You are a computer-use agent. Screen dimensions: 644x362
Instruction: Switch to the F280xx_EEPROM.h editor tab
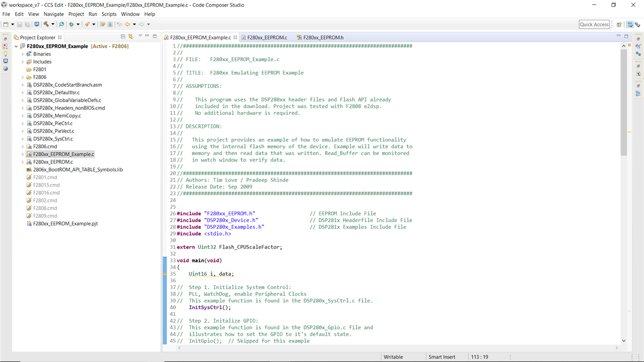[319, 37]
